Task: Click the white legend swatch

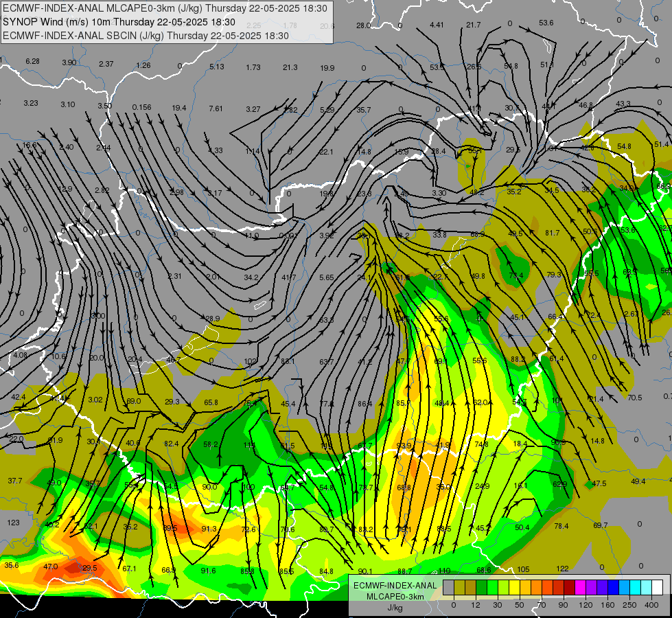Action: (657, 588)
